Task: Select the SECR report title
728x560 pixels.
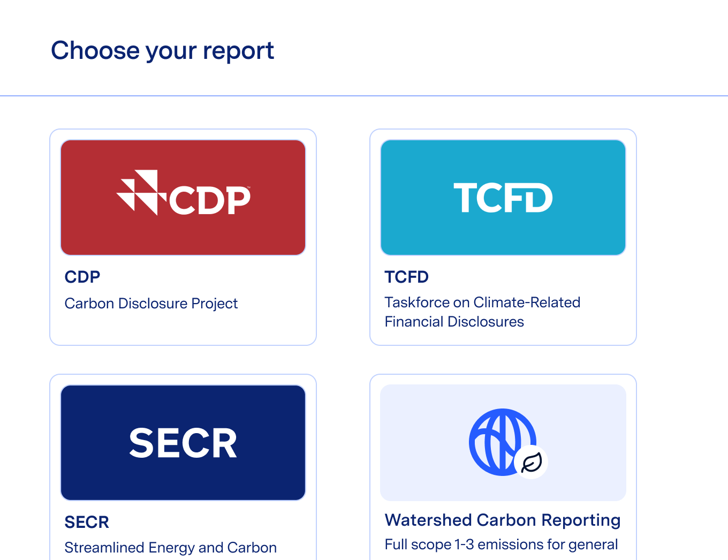Action: click(87, 522)
